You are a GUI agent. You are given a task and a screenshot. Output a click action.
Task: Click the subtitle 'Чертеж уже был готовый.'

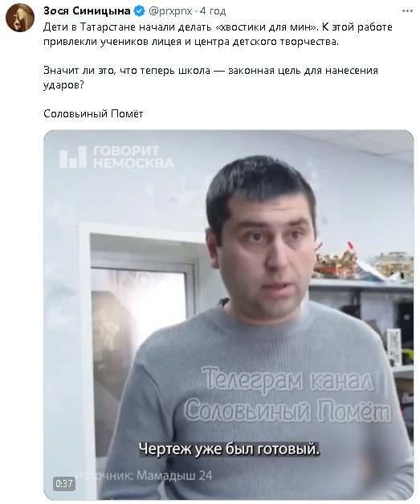(229, 449)
